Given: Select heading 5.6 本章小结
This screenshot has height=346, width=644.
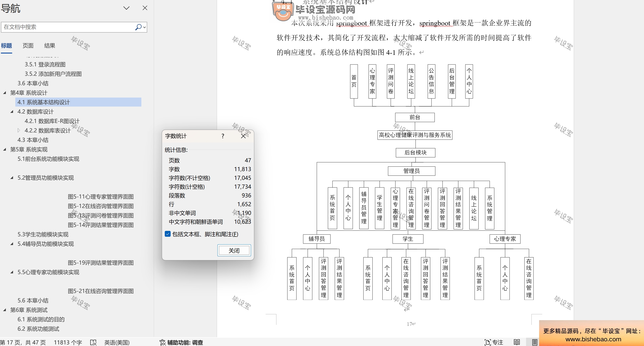Looking at the screenshot, I should click(x=33, y=301).
